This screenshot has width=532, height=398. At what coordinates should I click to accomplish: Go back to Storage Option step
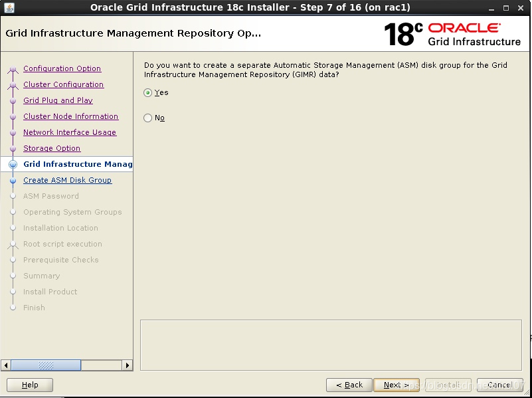click(x=52, y=148)
